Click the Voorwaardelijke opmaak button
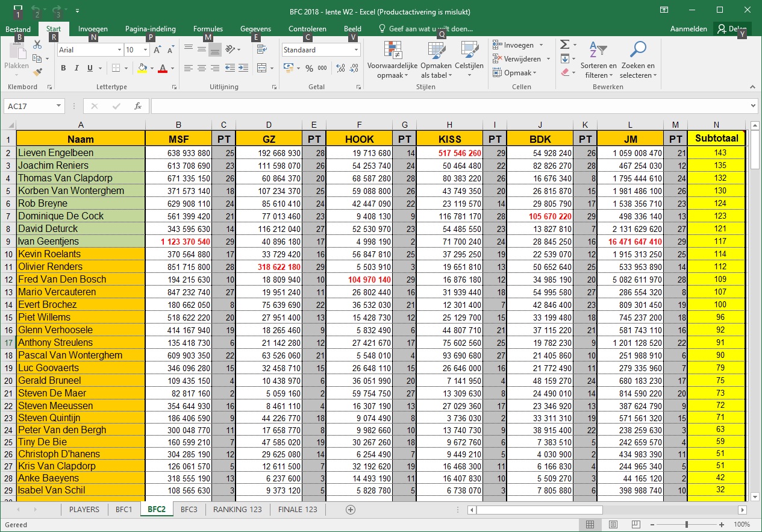 (392, 61)
